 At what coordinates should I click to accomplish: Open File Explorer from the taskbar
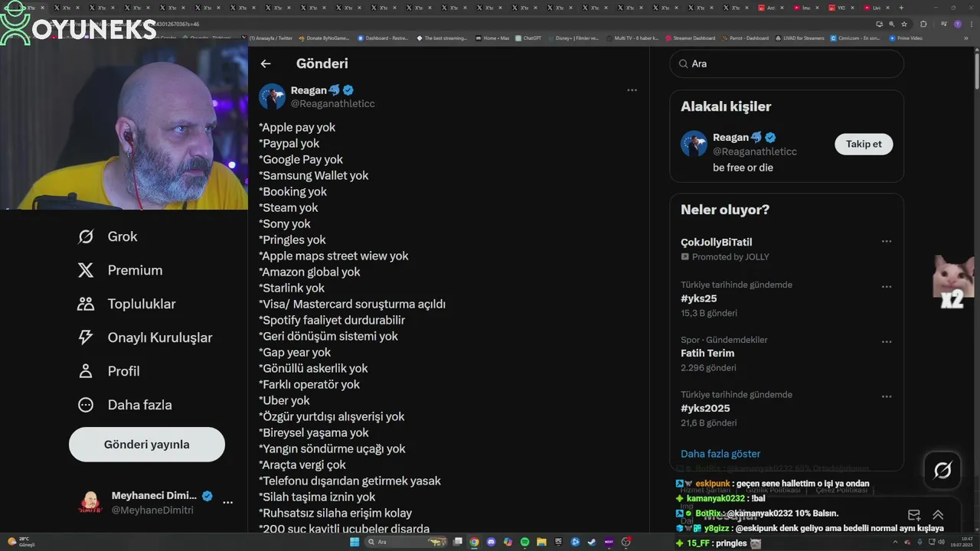(541, 542)
